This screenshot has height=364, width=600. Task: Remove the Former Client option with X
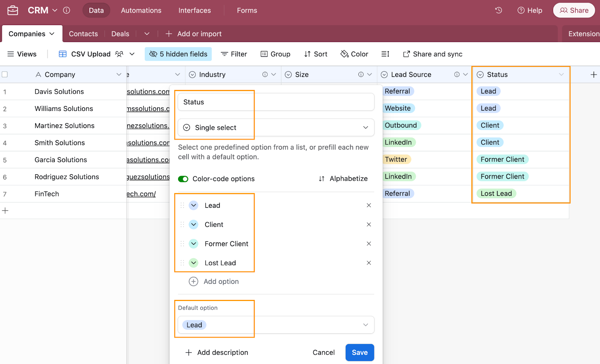coord(369,244)
